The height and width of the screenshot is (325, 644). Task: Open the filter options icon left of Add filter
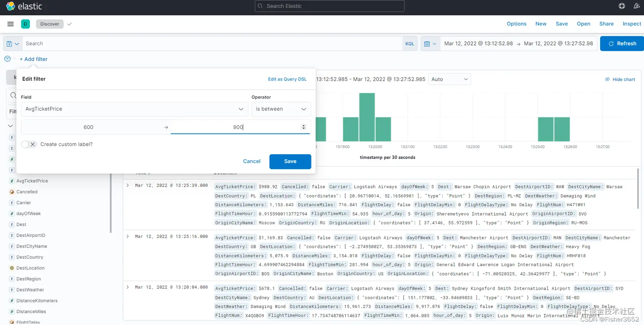coord(7,59)
